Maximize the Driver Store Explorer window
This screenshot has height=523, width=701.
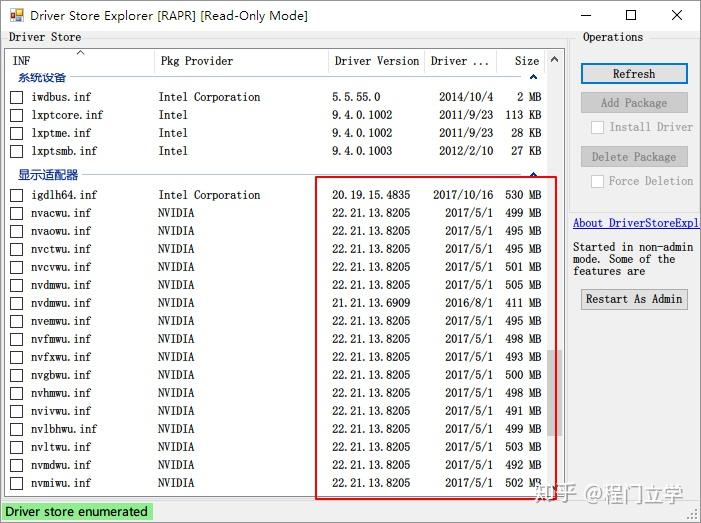point(631,15)
